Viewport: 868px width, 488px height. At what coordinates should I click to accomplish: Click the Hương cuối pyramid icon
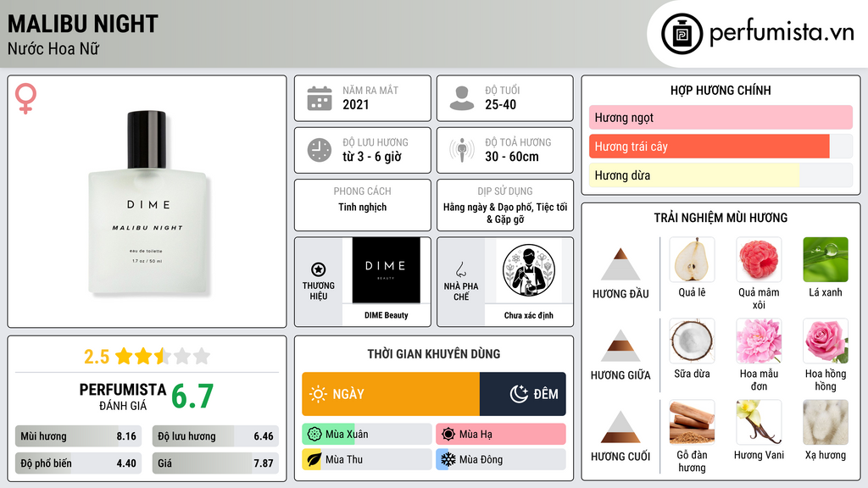[x=620, y=427]
